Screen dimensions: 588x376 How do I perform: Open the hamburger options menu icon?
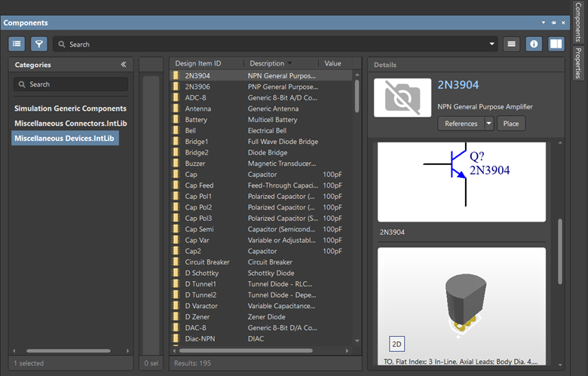(x=512, y=44)
